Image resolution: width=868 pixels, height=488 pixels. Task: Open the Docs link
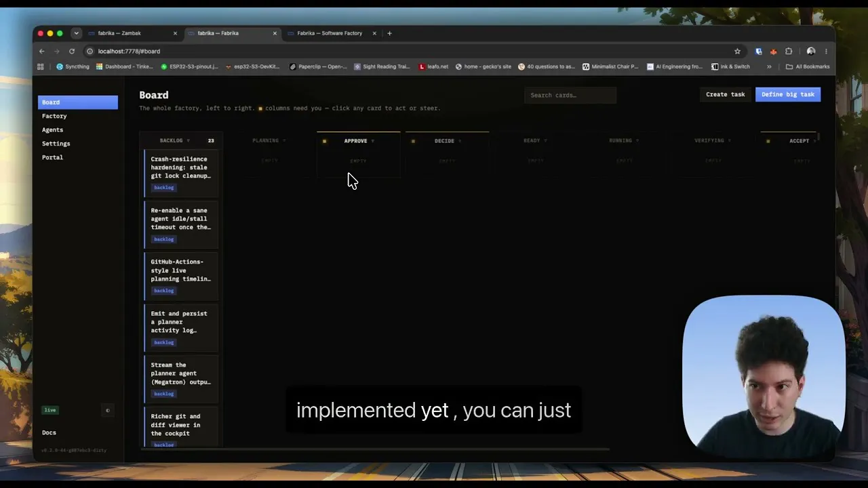49,432
